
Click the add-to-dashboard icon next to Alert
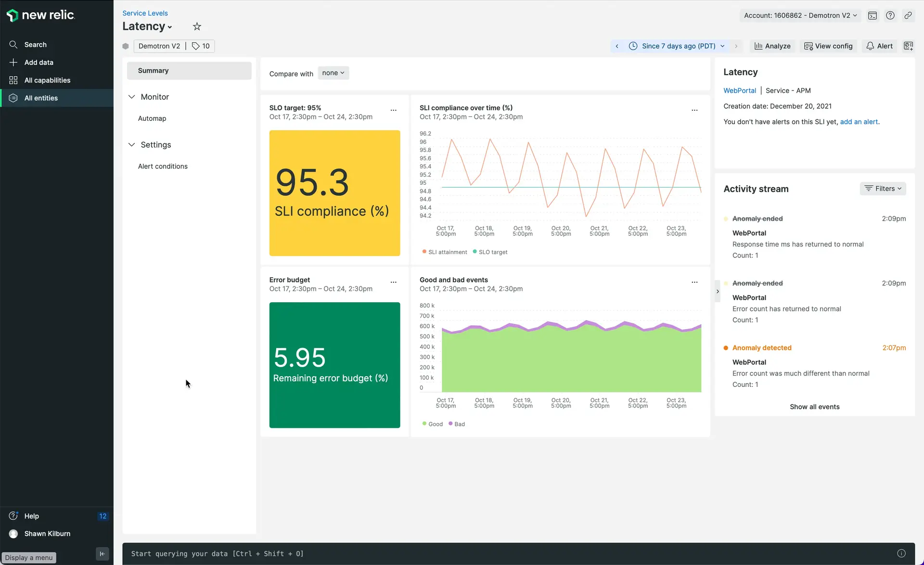[908, 46]
